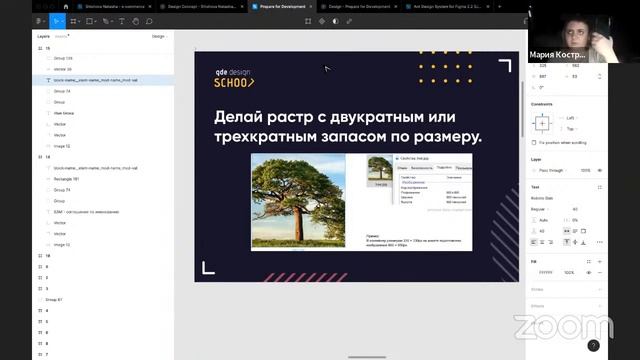Open text styles icon in Text section
This screenshot has width=640, height=360.
point(600,187)
